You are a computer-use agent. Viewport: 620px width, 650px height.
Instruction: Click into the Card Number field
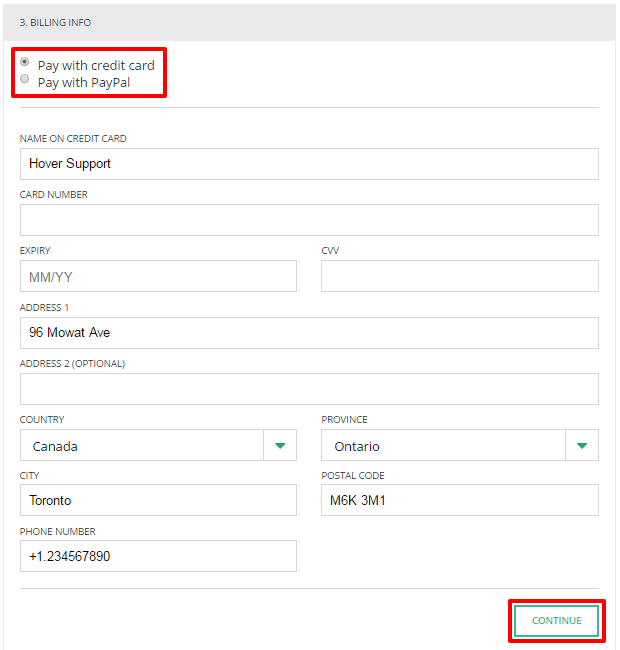309,220
